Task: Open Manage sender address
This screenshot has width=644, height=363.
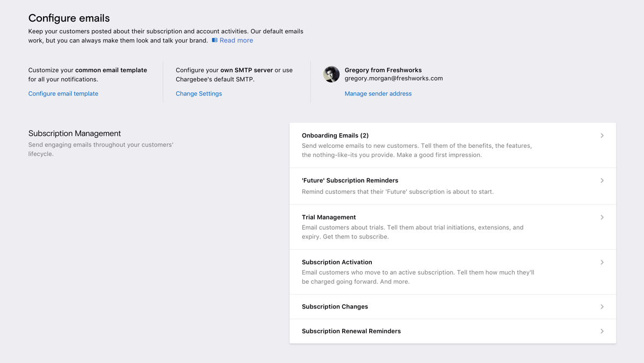Action: click(378, 93)
